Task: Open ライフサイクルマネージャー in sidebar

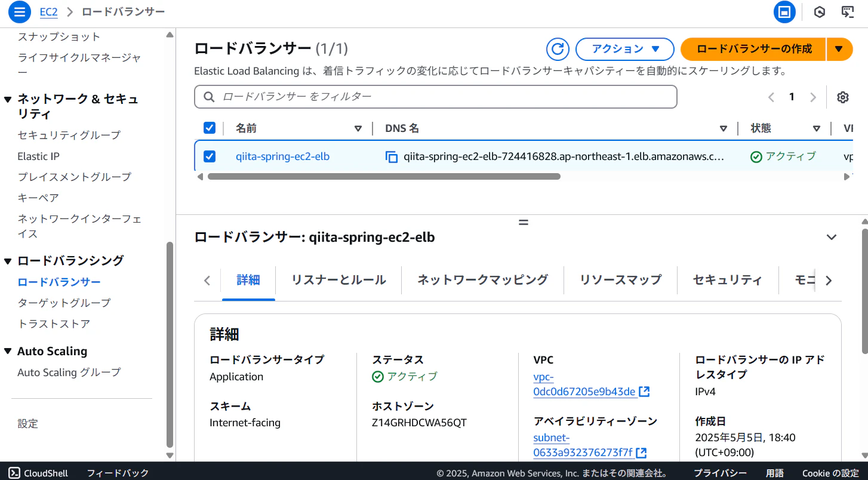Action: 79,65
